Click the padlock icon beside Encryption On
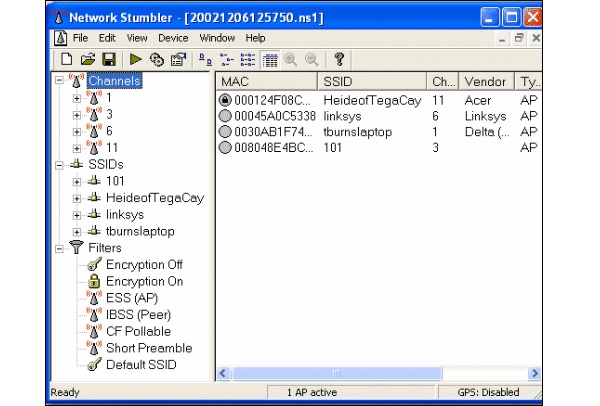The width and height of the screenshot is (600, 406). pyautogui.click(x=94, y=281)
